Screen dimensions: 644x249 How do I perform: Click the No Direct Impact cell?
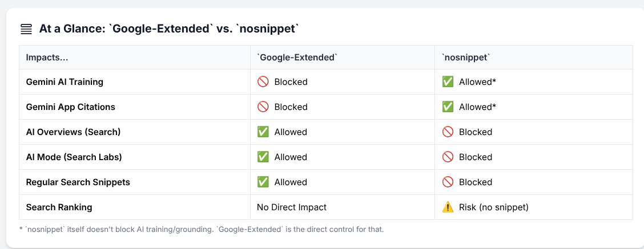292,207
